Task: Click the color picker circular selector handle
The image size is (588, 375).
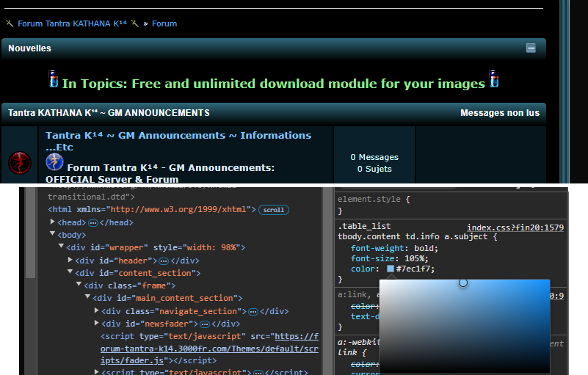Action: [x=463, y=283]
